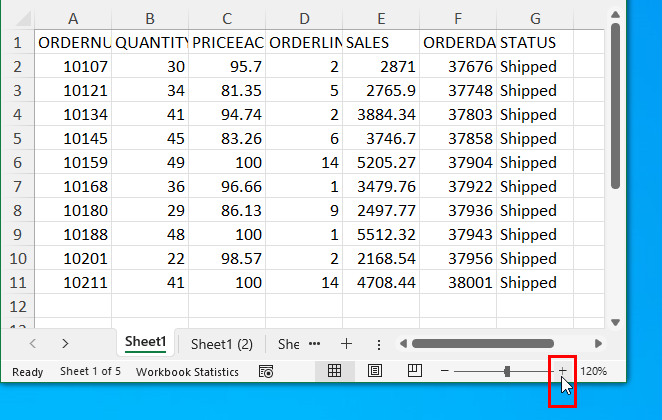Click empty cell A12
The width and height of the screenshot is (662, 420).
(x=73, y=306)
